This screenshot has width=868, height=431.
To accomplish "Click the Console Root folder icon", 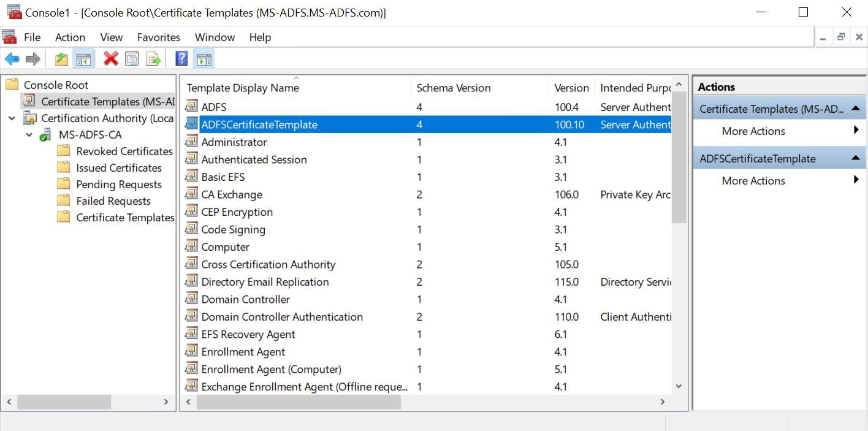I will (x=12, y=85).
